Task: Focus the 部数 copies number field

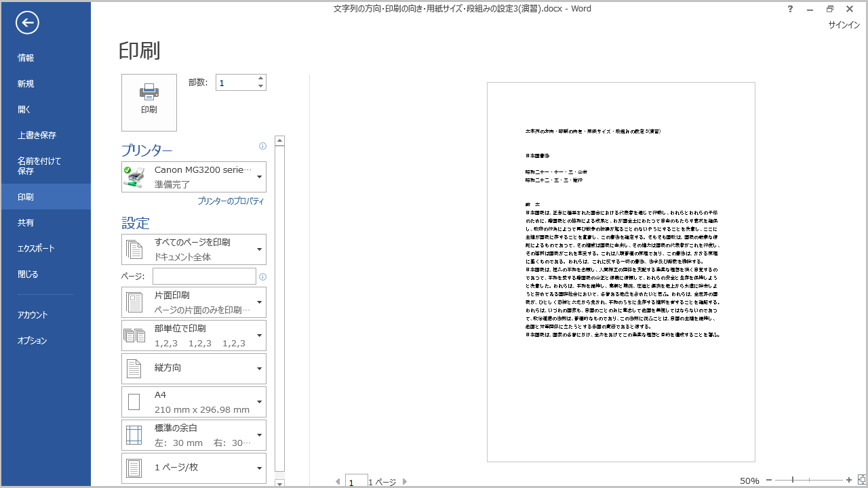Action: (236, 83)
